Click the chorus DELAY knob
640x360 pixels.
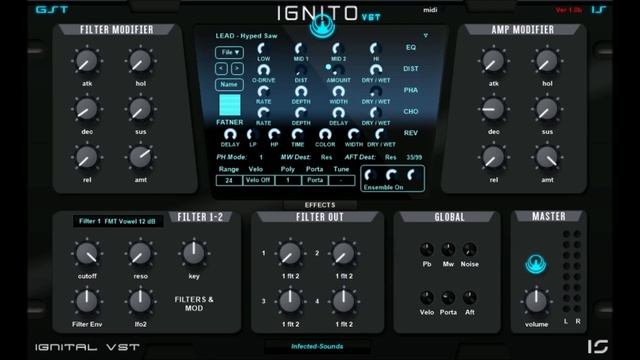point(338,113)
